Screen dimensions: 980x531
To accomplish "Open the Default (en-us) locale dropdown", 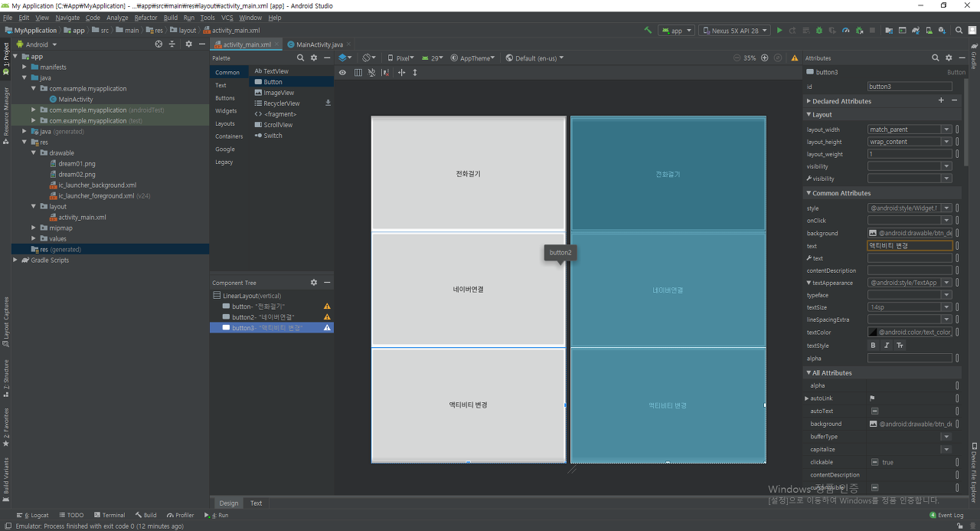I will point(534,58).
